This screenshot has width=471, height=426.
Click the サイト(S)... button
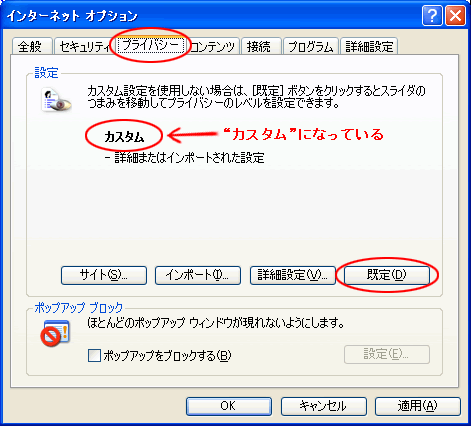[104, 275]
